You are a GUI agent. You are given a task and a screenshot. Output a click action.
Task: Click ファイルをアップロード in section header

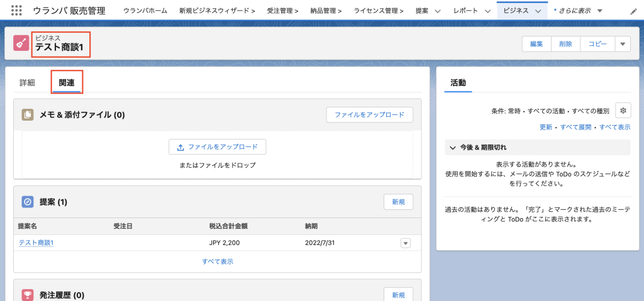tap(370, 114)
